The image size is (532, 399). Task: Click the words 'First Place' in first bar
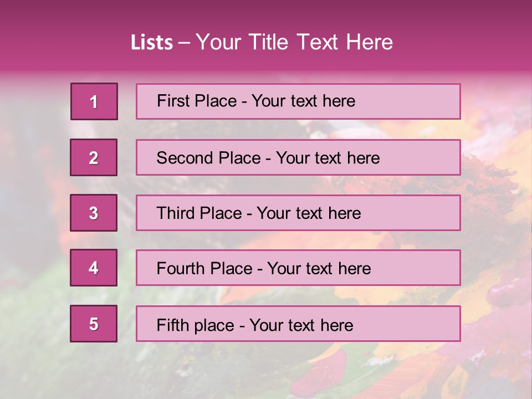click(x=197, y=101)
